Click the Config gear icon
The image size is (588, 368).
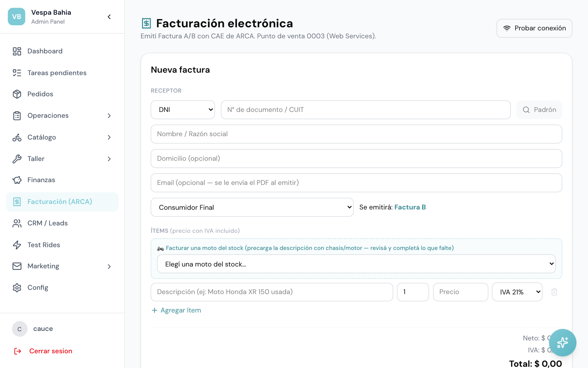pyautogui.click(x=17, y=288)
